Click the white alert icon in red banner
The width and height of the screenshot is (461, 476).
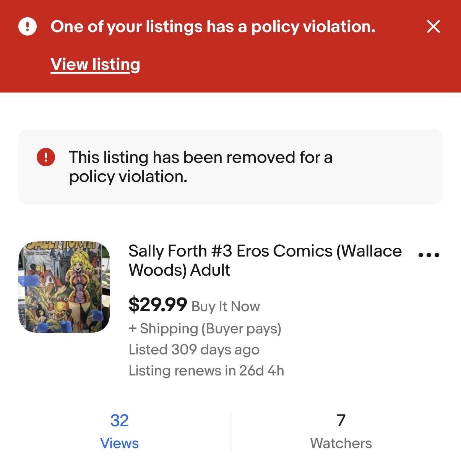click(x=28, y=27)
